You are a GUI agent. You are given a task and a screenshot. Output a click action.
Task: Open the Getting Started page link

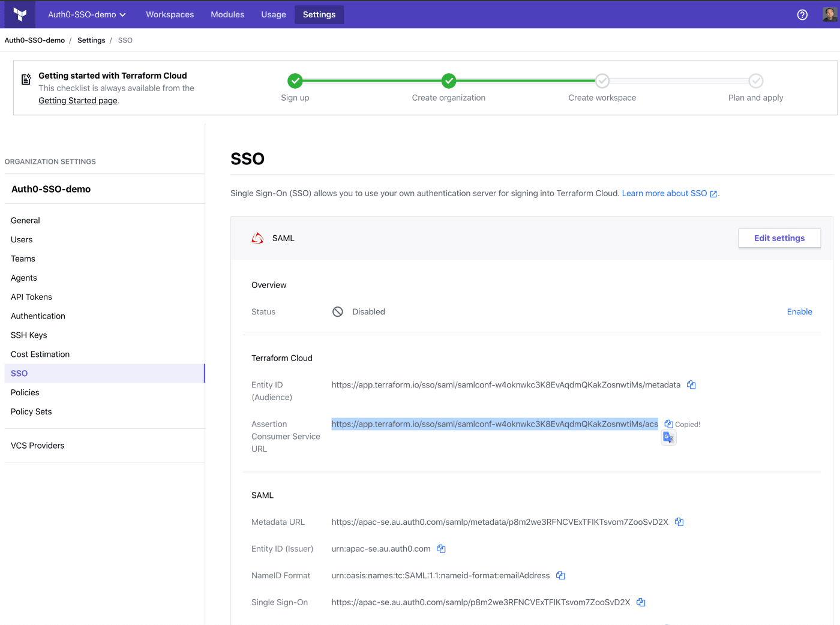78,101
